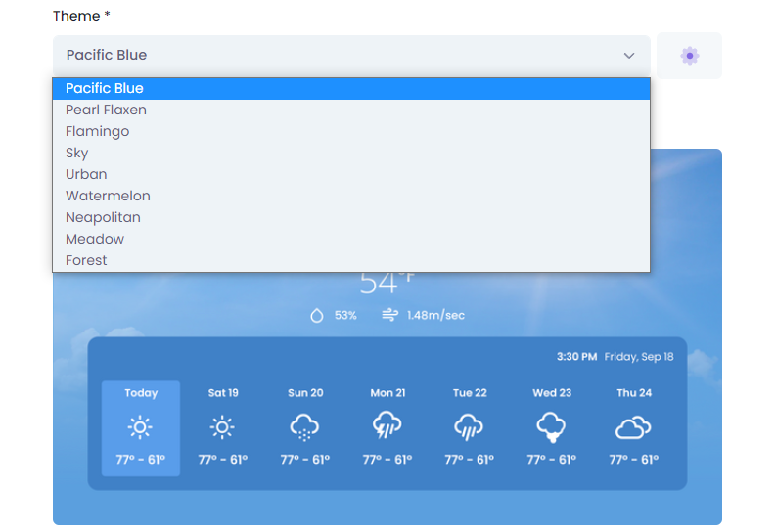The image size is (775, 532).
Task: Select the Sat 19 forecast day
Action: point(223,428)
